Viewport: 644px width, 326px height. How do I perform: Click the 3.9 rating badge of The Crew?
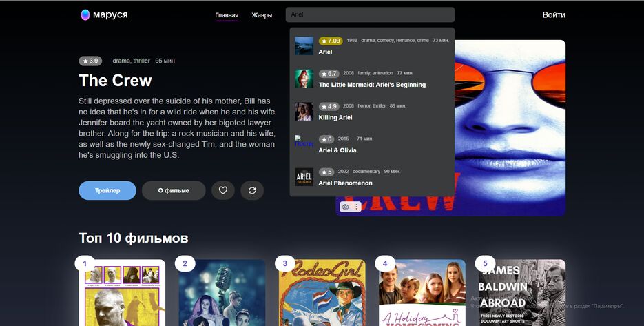[x=90, y=61]
